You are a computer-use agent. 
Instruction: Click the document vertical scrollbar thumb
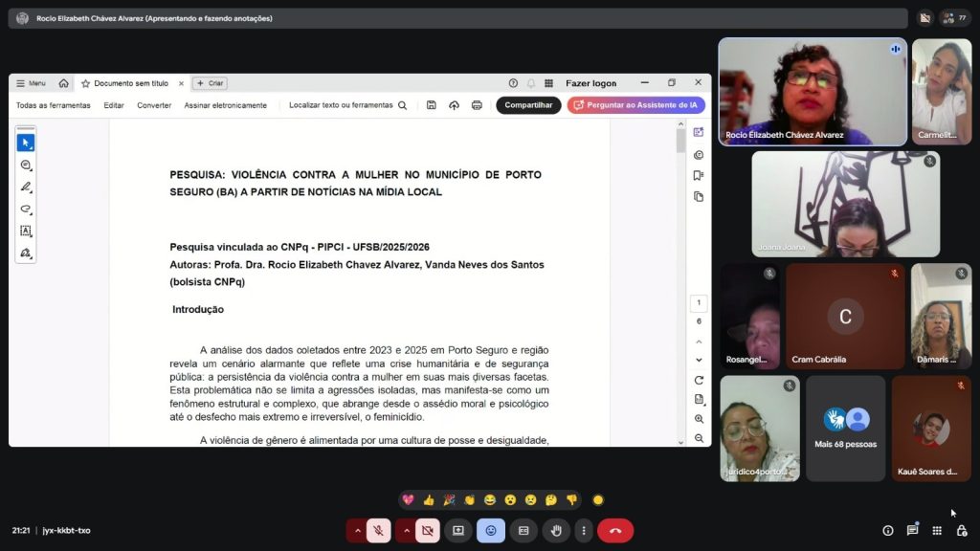[x=680, y=141]
